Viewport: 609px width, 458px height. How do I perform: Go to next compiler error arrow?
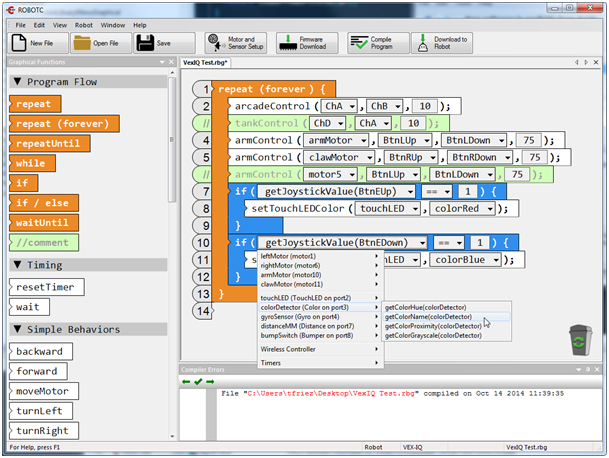(210, 382)
